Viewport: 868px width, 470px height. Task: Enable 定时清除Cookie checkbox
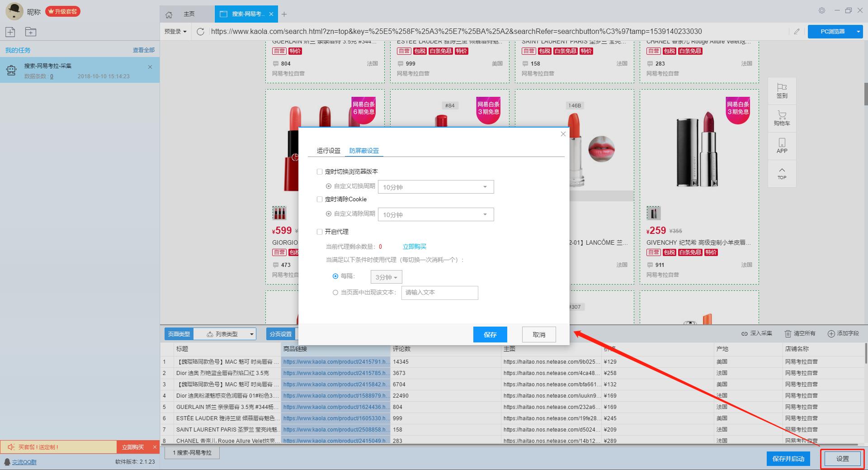tap(320, 199)
